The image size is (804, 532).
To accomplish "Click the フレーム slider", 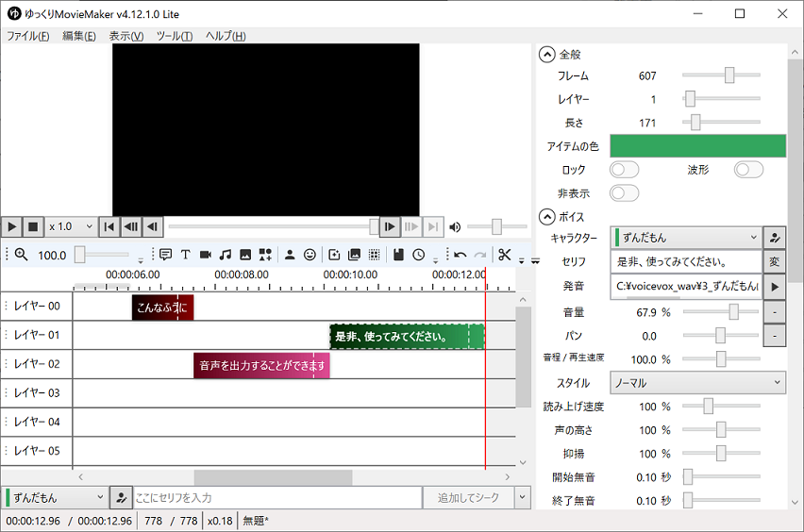I will [721, 75].
